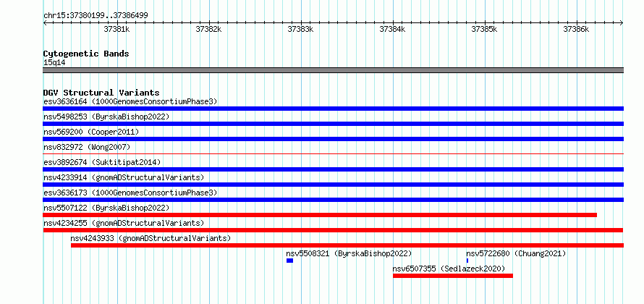The width and height of the screenshot is (644, 304).
Task: Click the nsv5508321 (ByrskaBishop2022) label
Action: tap(349, 253)
